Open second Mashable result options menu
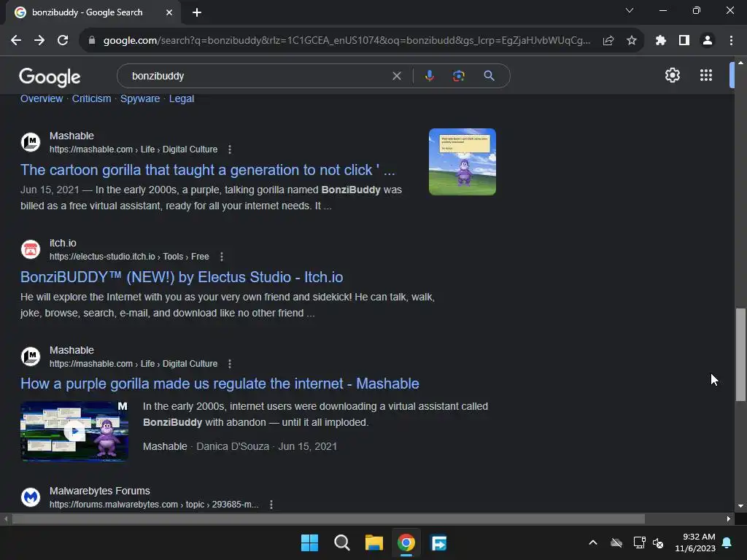The width and height of the screenshot is (747, 560). [x=230, y=364]
